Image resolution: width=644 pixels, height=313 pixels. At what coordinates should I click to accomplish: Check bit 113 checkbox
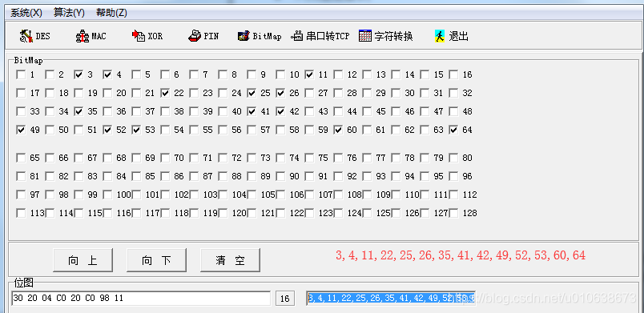(21, 213)
